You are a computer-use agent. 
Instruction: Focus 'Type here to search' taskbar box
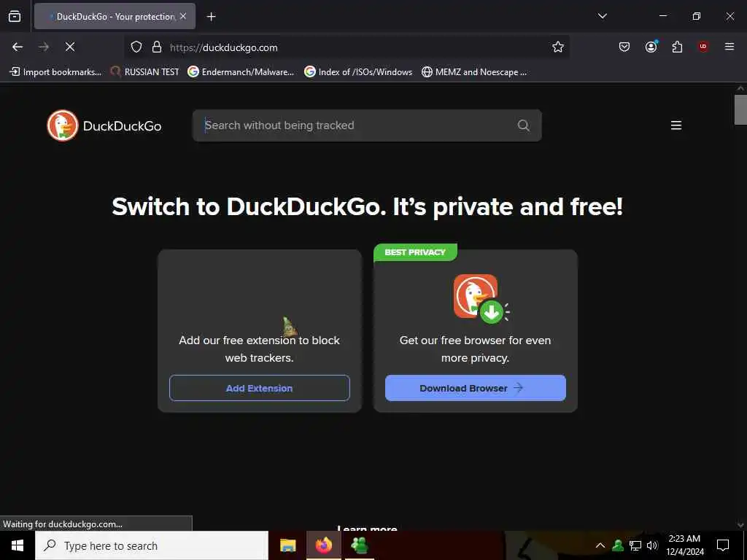152,545
